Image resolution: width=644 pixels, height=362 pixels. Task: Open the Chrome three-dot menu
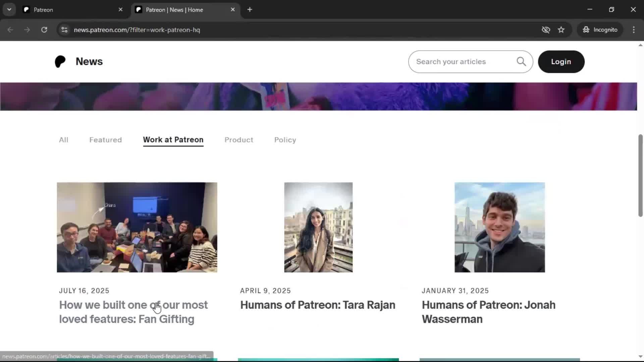click(x=634, y=30)
